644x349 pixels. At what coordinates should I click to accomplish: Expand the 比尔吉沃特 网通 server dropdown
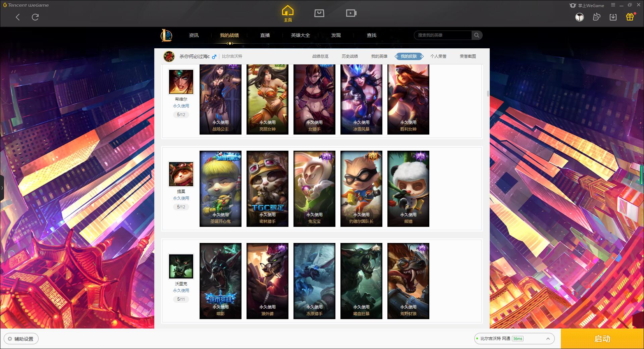click(x=514, y=339)
